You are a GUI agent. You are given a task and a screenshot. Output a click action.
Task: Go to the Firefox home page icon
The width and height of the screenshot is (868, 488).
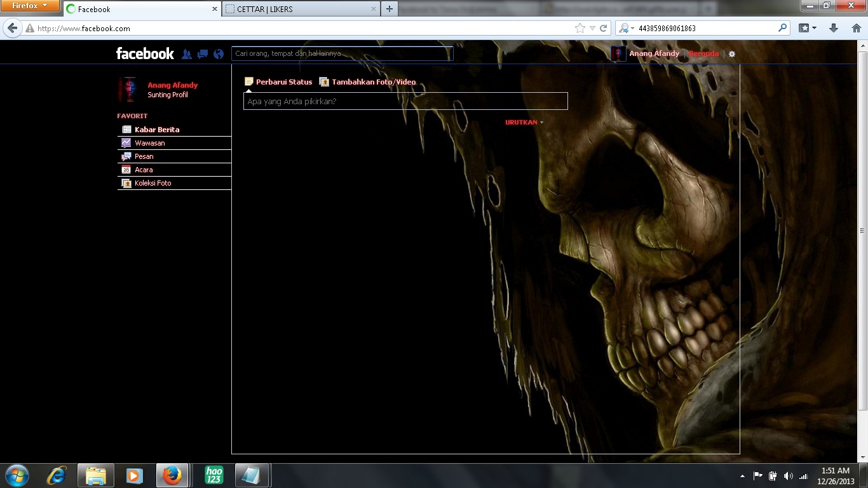pyautogui.click(x=856, y=28)
